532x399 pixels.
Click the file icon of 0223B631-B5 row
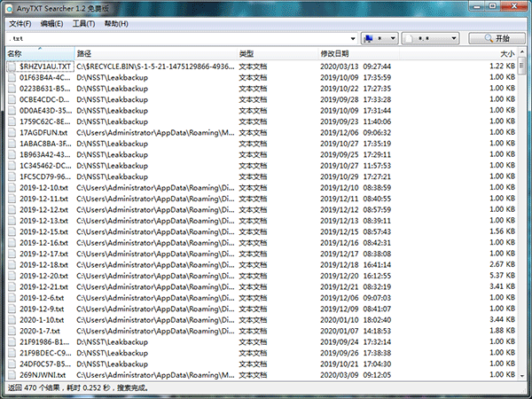pyautogui.click(x=12, y=89)
